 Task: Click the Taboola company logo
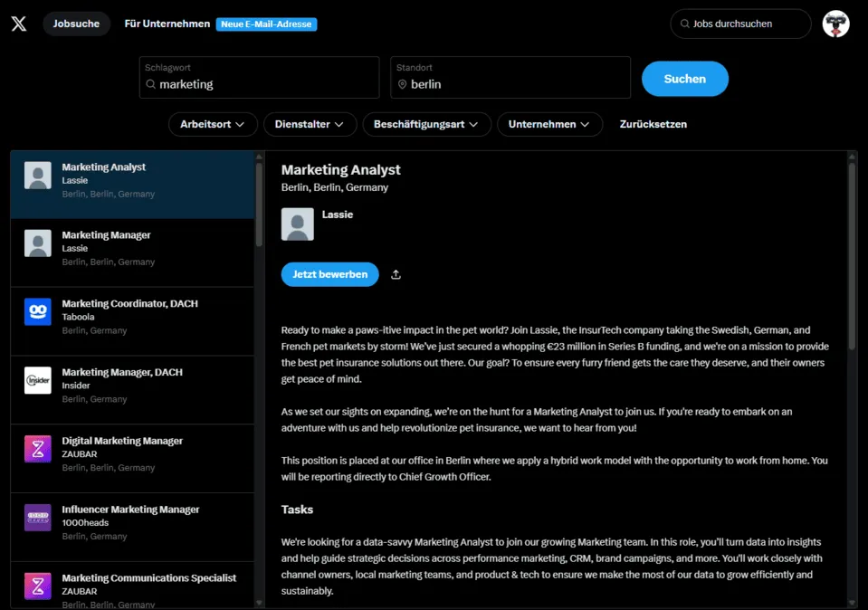pyautogui.click(x=38, y=311)
